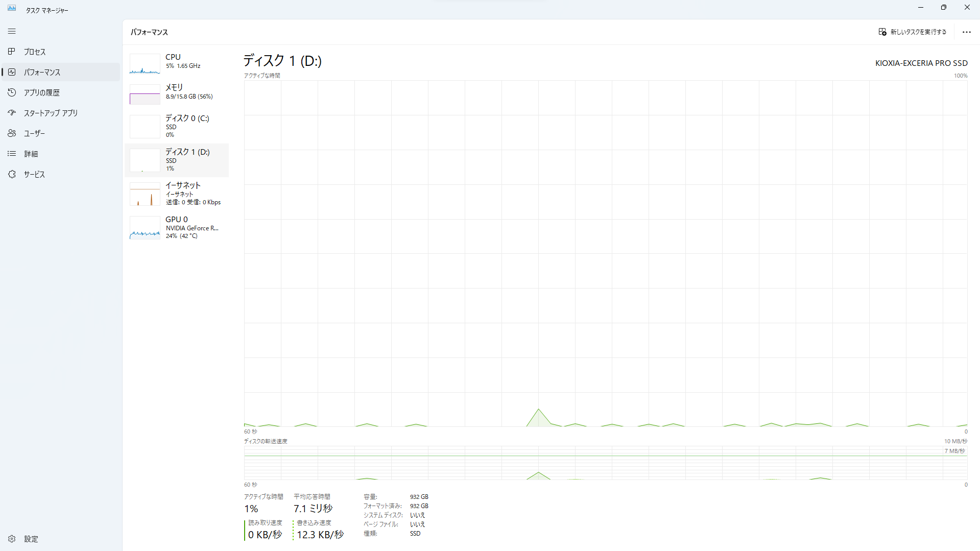
Task: Click the 7 MB/秒 graph scale label
Action: pyautogui.click(x=954, y=451)
